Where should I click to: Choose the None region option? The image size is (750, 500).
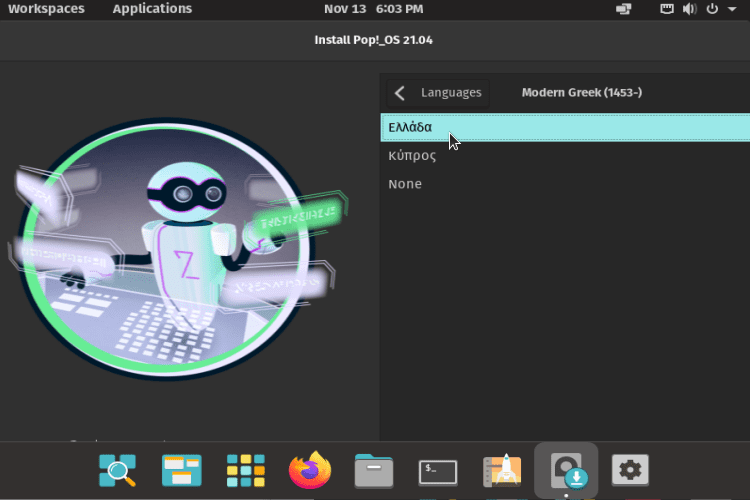pos(565,184)
